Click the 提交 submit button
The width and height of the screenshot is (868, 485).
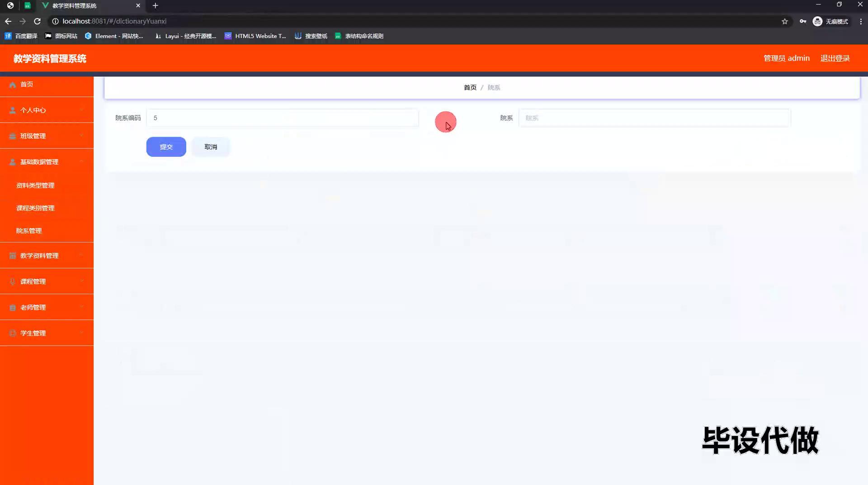point(166,147)
